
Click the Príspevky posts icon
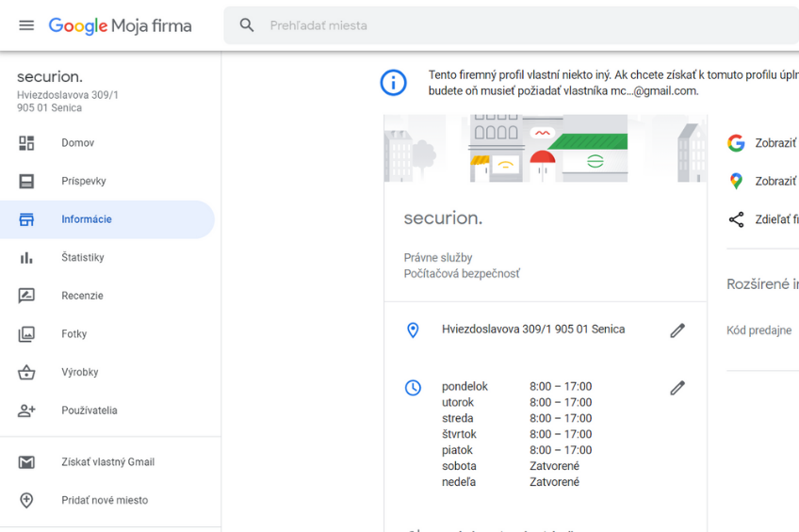click(26, 181)
